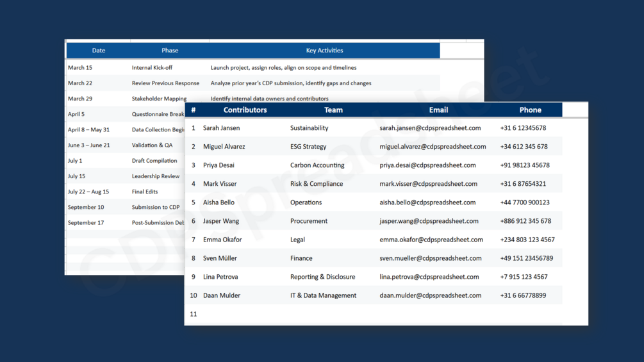Image resolution: width=644 pixels, height=362 pixels.
Task: Select the Risk & Compliance team cell
Action: pyautogui.click(x=317, y=184)
